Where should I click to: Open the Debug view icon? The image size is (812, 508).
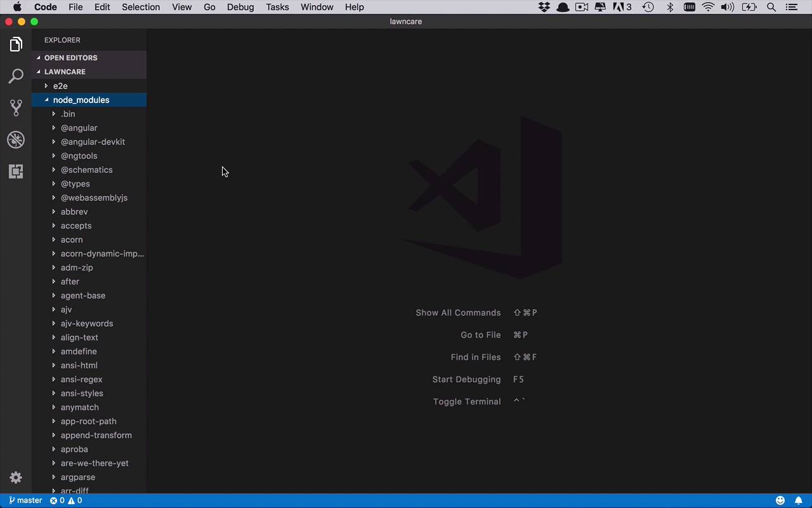[x=16, y=140]
